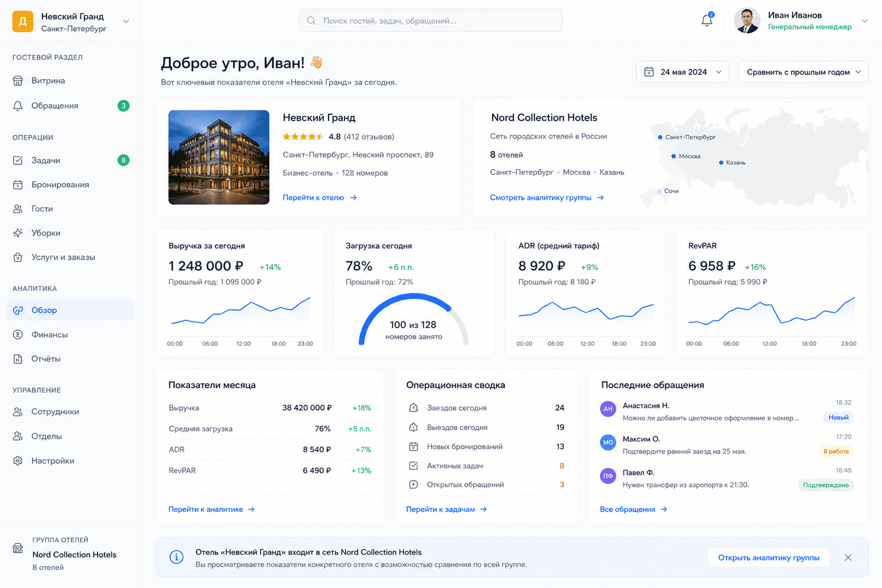
Task: Click the orange Д hotel logo icon
Action: [x=23, y=21]
